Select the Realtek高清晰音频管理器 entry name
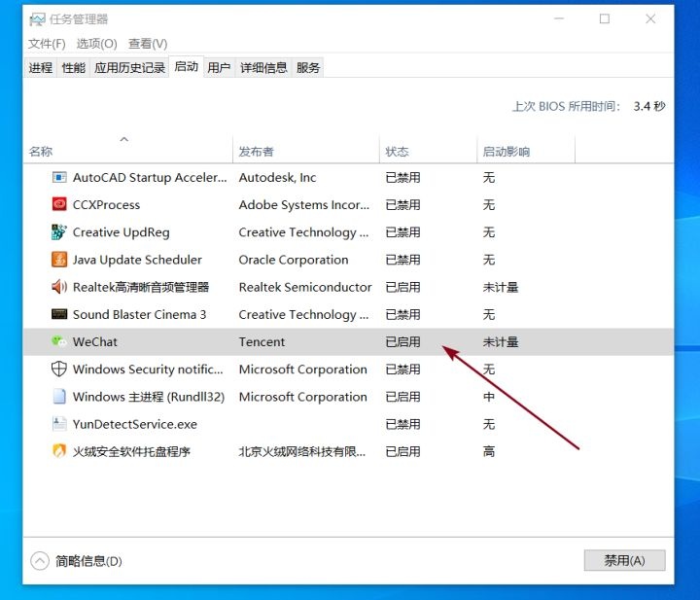 141,287
